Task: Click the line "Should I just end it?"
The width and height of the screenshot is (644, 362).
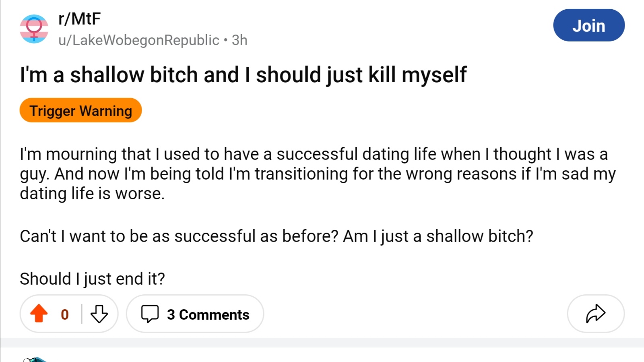Action: tap(92, 279)
